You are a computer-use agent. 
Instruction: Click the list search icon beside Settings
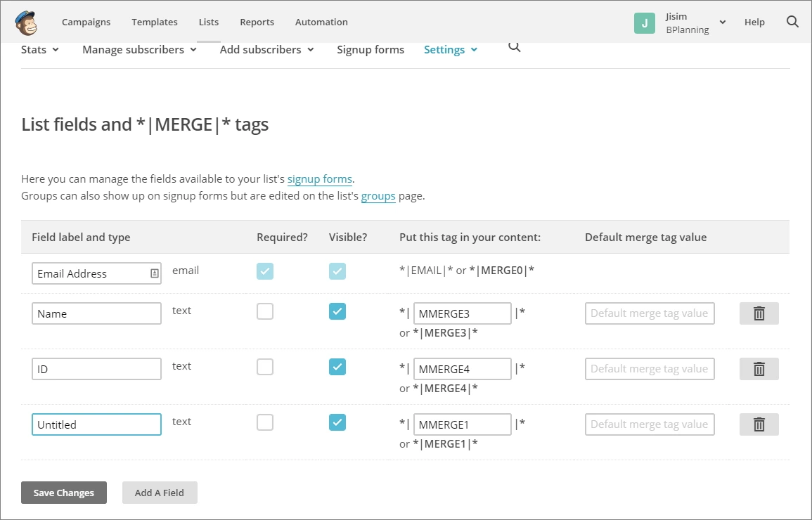point(514,47)
